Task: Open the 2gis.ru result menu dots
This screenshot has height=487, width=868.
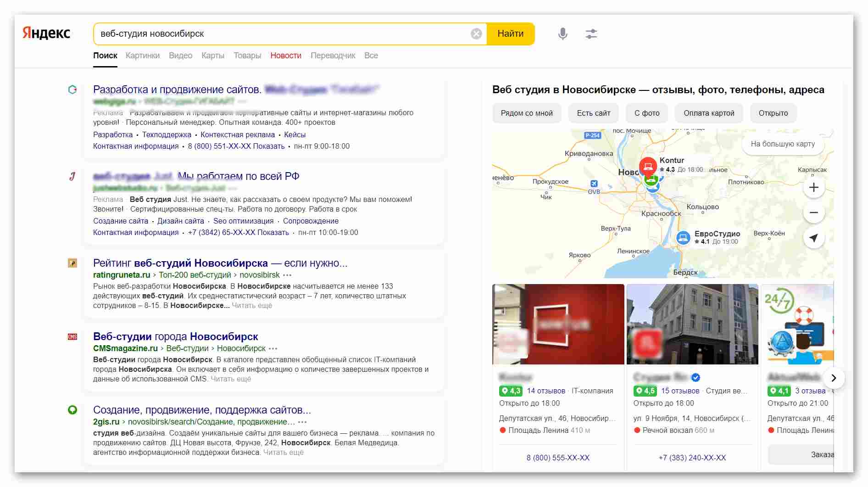Action: click(x=302, y=422)
